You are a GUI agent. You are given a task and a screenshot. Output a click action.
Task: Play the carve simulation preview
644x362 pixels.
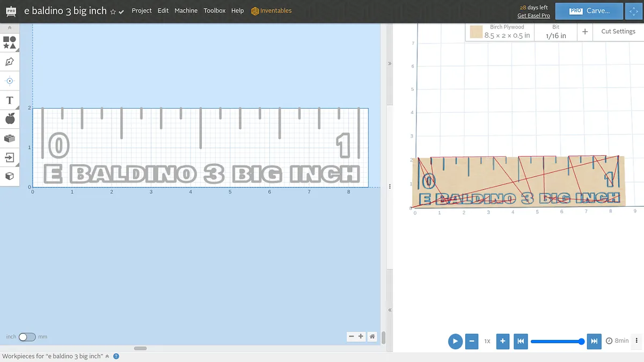(455, 341)
